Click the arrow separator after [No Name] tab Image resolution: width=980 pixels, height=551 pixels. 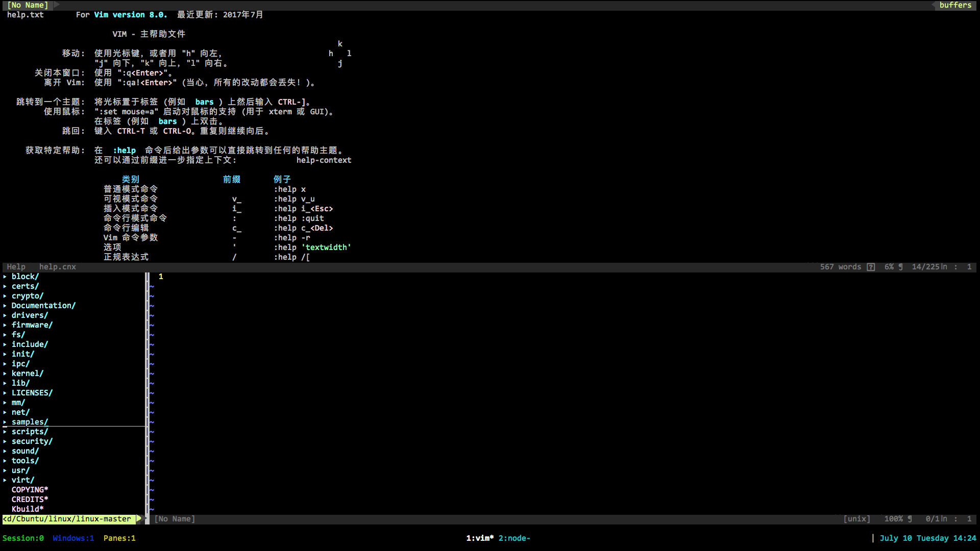coord(57,5)
